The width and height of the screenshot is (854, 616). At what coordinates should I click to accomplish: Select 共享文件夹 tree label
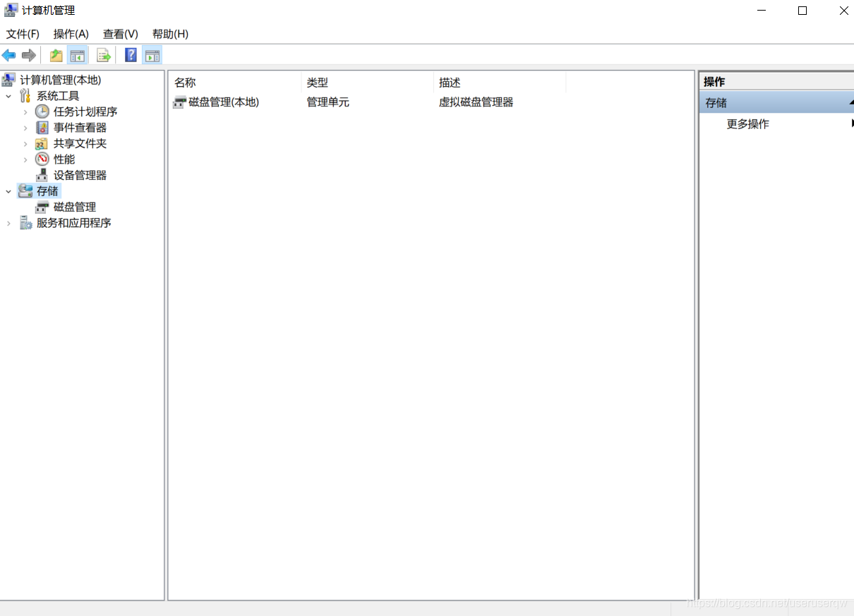click(80, 143)
